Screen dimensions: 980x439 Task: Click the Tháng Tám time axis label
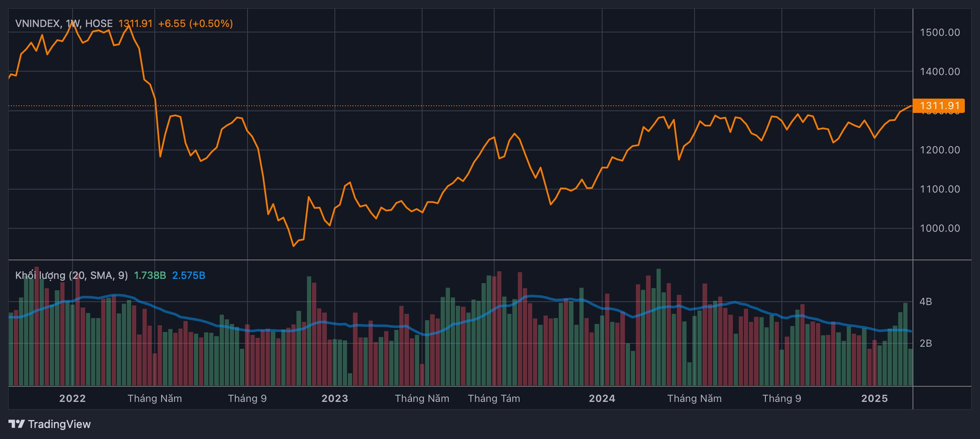[x=494, y=398]
